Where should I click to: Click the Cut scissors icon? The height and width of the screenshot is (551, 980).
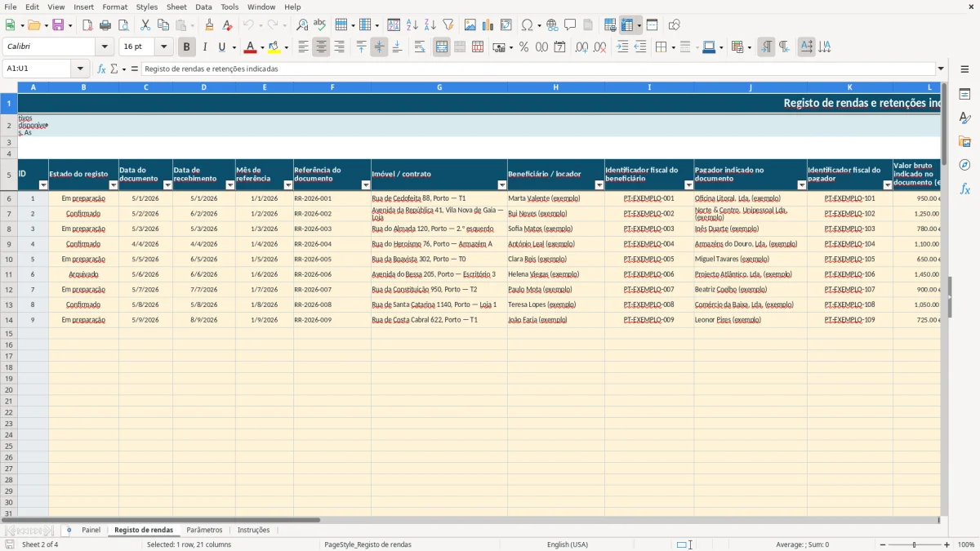pos(145,25)
